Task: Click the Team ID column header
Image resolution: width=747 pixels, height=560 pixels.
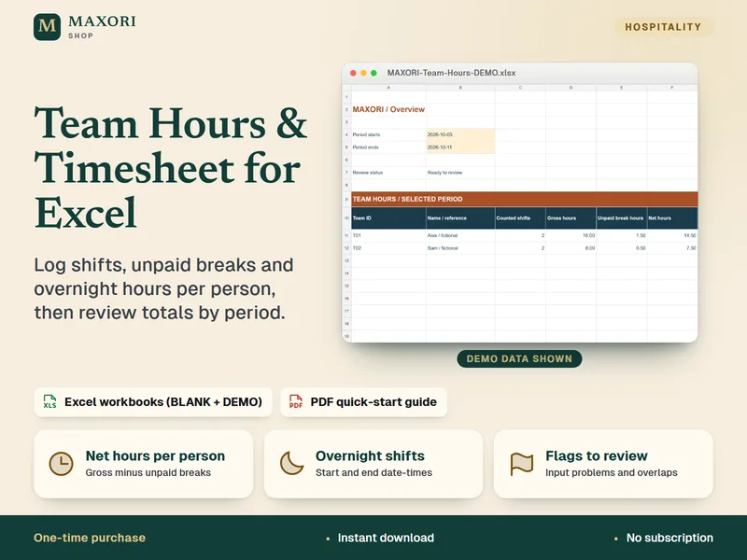Action: (388, 218)
